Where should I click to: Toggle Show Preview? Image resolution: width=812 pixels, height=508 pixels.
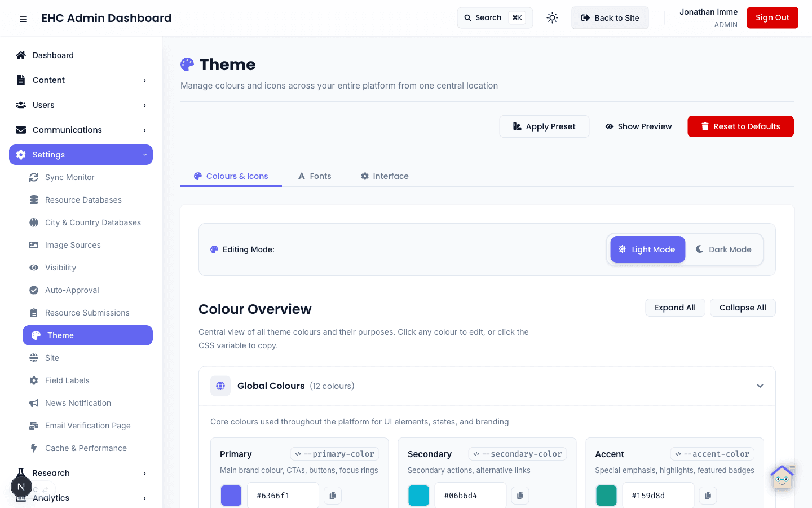(638, 126)
